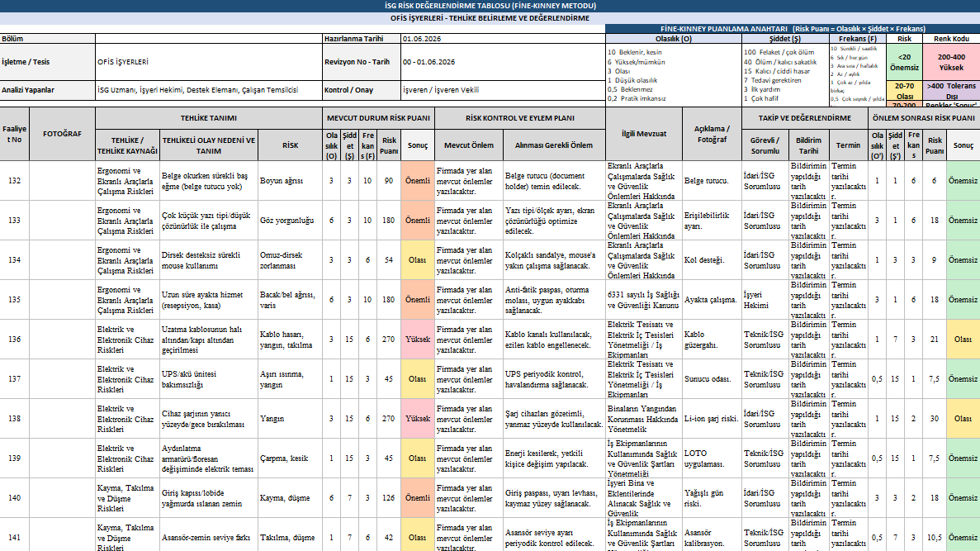Click the green <20 Önemsiz legend cell
This screenshot has height=551, width=980.
(904, 62)
